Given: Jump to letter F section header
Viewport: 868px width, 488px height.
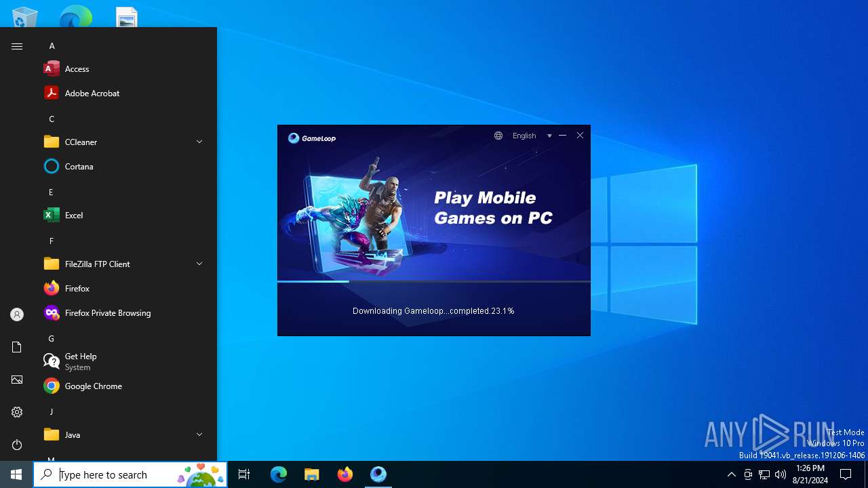Looking at the screenshot, I should point(51,241).
